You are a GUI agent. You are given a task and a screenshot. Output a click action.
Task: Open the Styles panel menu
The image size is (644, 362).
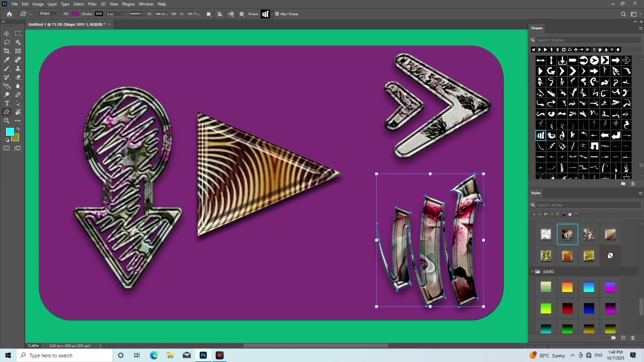click(x=640, y=193)
